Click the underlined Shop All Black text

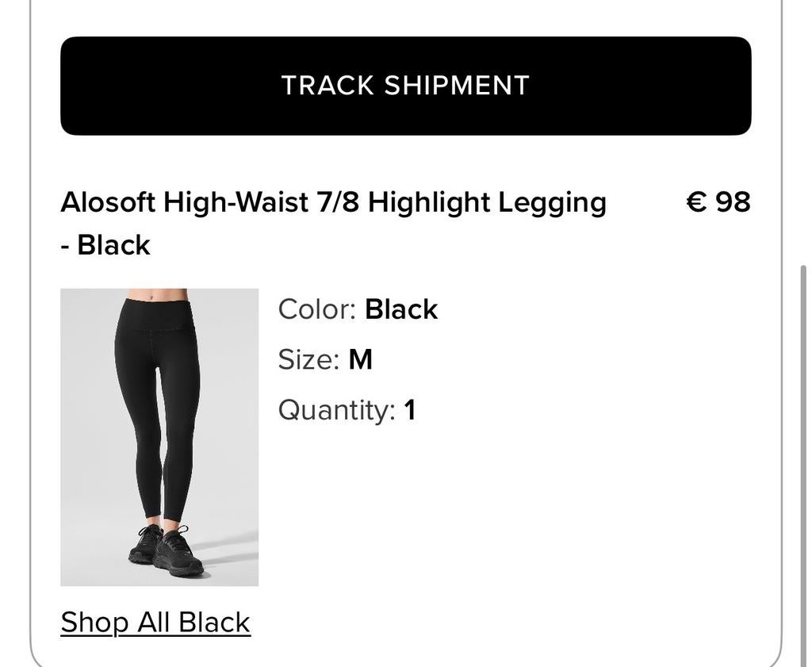[x=155, y=621]
